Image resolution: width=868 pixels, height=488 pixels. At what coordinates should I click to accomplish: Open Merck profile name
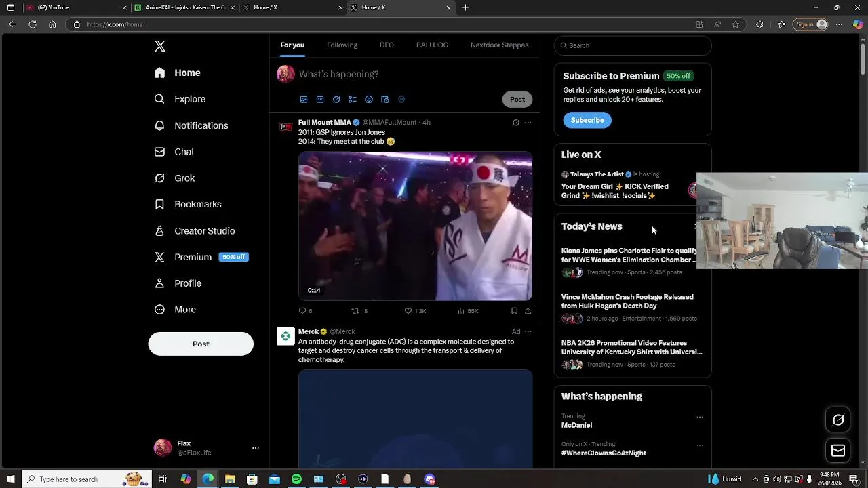point(309,331)
